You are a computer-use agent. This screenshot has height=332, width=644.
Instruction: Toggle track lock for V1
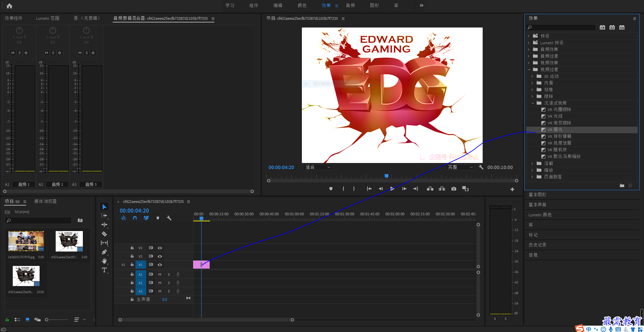(132, 265)
